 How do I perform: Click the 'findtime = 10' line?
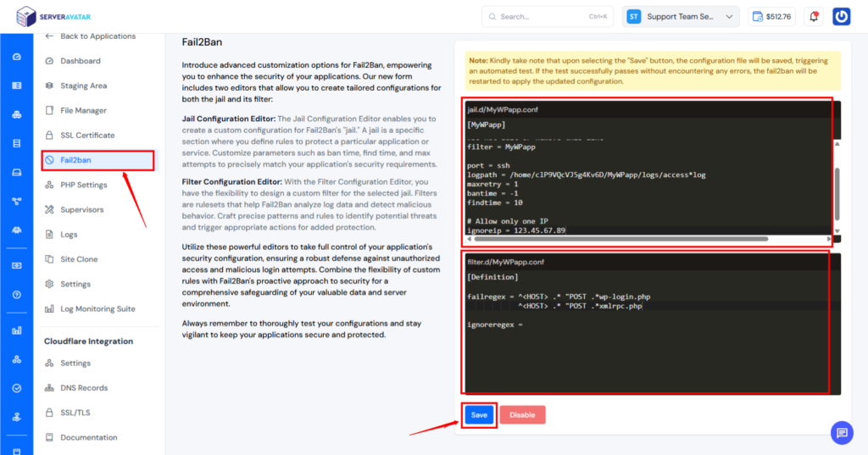(x=495, y=203)
